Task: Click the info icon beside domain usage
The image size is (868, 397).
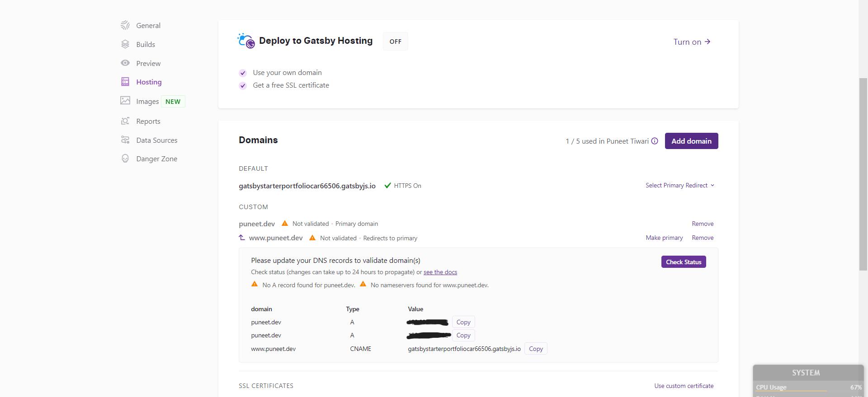Action: coord(655,141)
